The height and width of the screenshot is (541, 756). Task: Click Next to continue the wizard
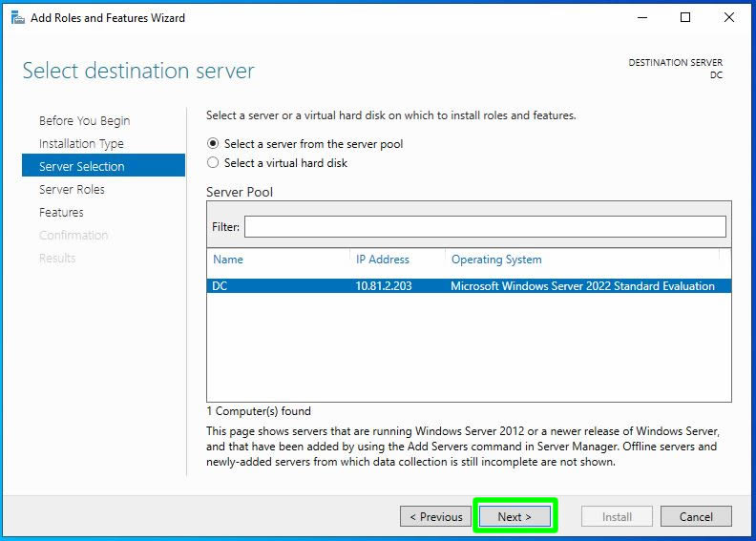[514, 516]
